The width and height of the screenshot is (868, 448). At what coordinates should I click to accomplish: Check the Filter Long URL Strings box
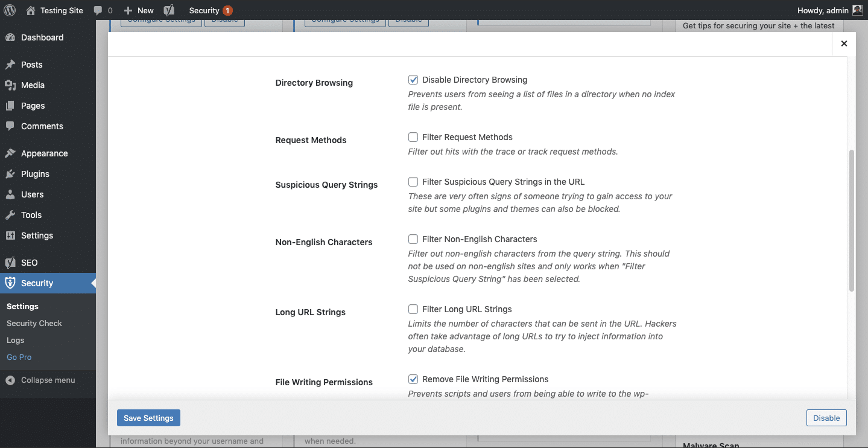413,309
